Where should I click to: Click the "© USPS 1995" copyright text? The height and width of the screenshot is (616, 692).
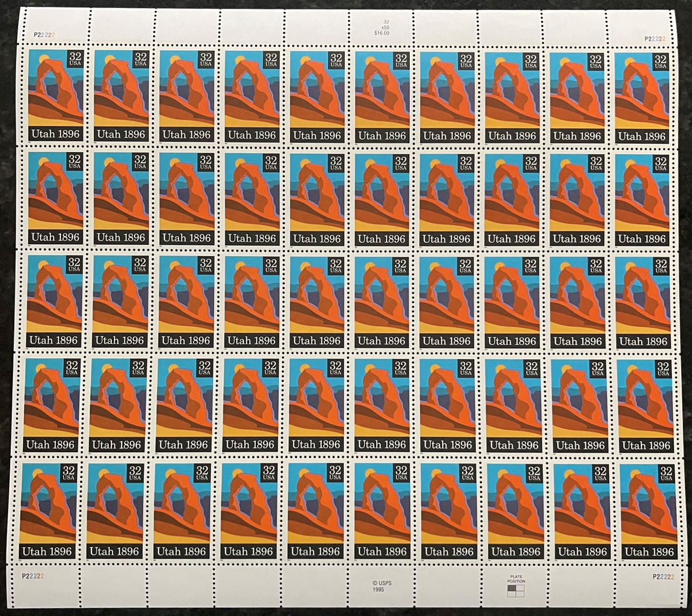point(382,586)
